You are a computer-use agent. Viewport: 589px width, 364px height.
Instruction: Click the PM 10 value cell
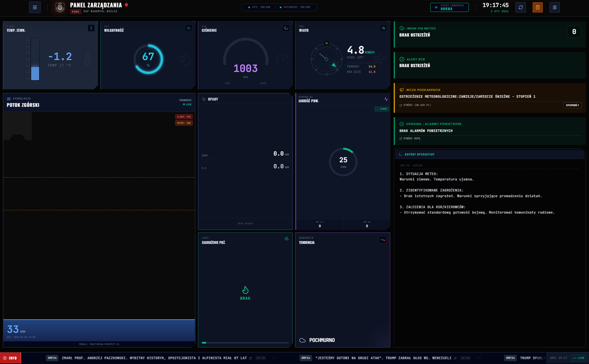point(367,224)
